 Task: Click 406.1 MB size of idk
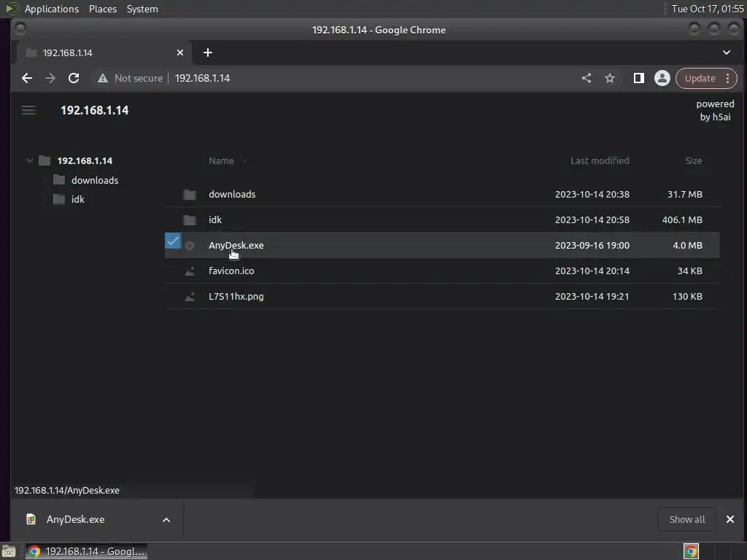click(x=682, y=219)
